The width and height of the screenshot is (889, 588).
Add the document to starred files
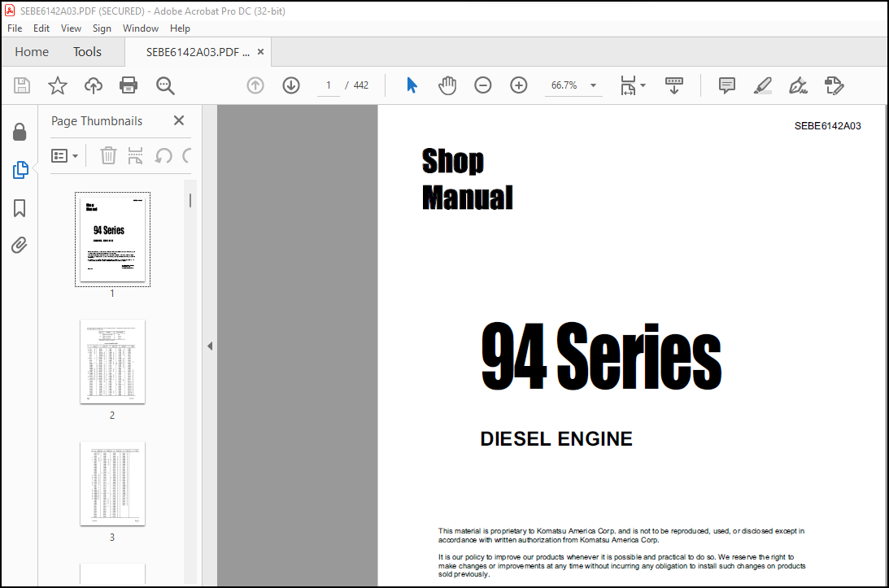click(x=57, y=85)
